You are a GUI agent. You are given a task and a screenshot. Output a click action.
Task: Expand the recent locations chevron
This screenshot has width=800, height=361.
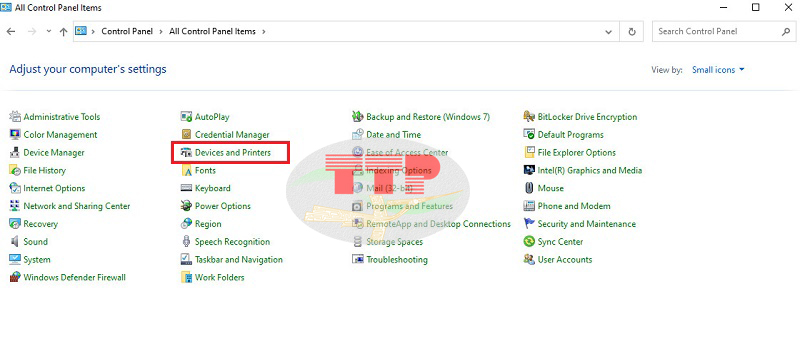tap(48, 32)
